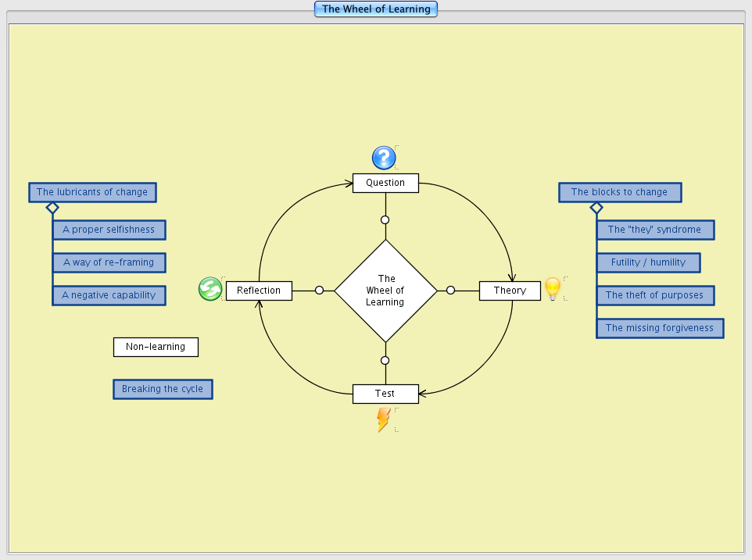Select the Question node

(385, 183)
